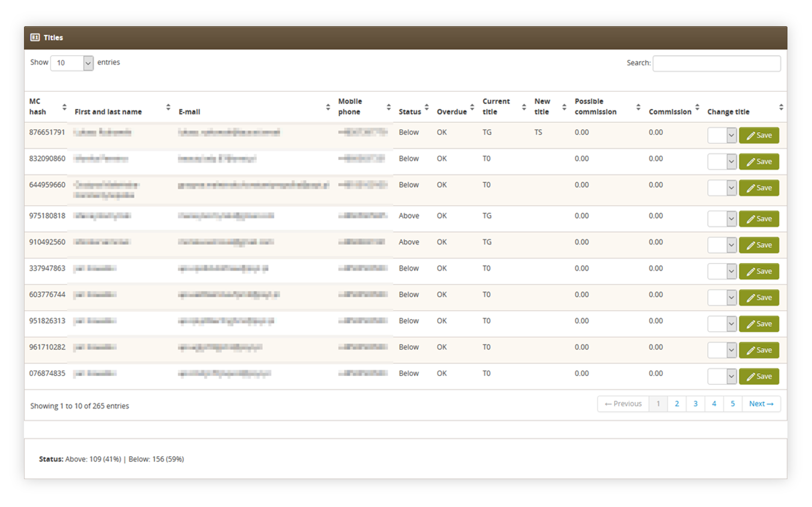Click Showing 1 to 10 of 265 entries

tap(80, 406)
